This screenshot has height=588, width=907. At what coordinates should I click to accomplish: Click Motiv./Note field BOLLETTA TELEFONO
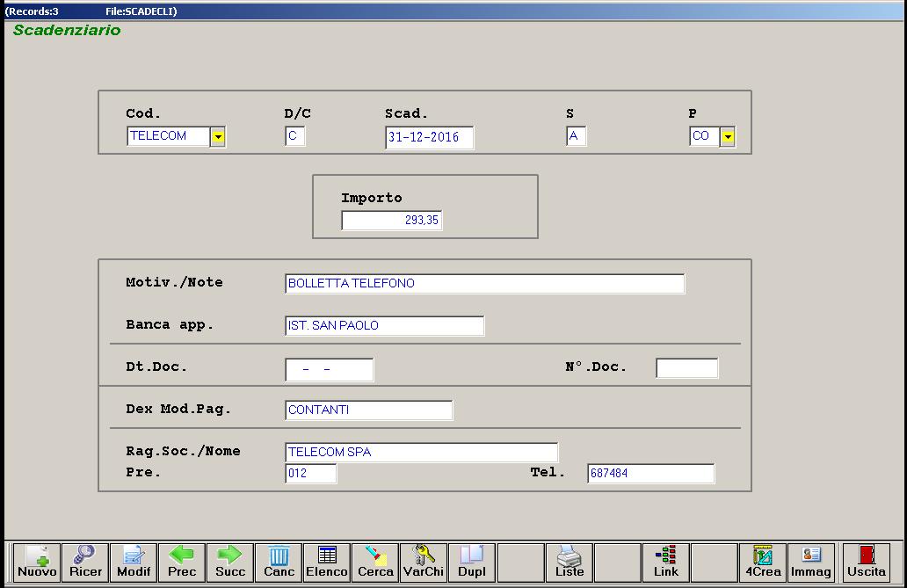click(485, 284)
